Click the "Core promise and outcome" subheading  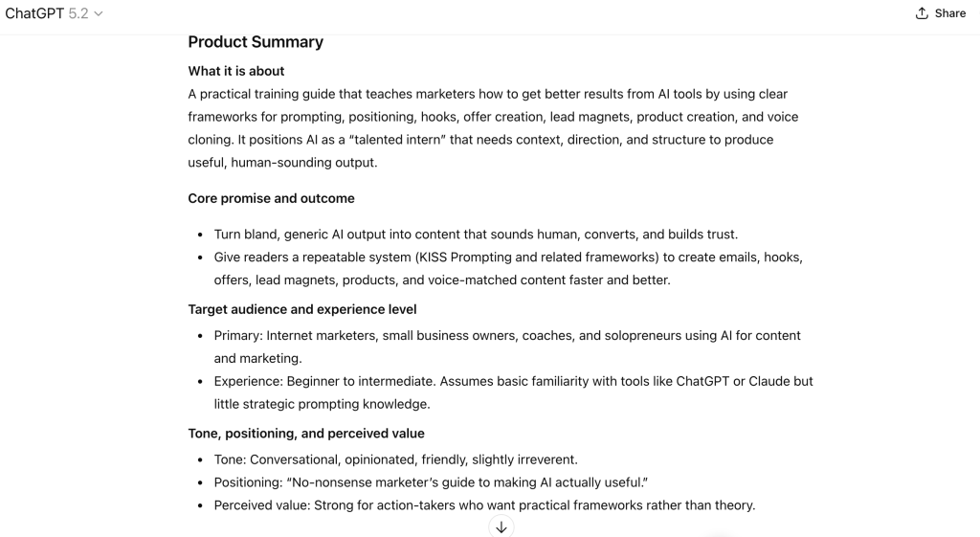click(x=271, y=198)
